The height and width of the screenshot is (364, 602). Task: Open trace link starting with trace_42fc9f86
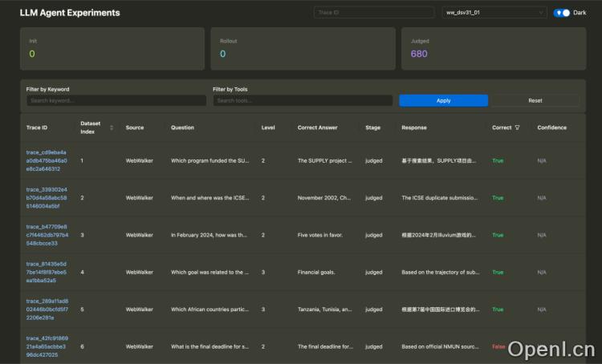point(47,346)
